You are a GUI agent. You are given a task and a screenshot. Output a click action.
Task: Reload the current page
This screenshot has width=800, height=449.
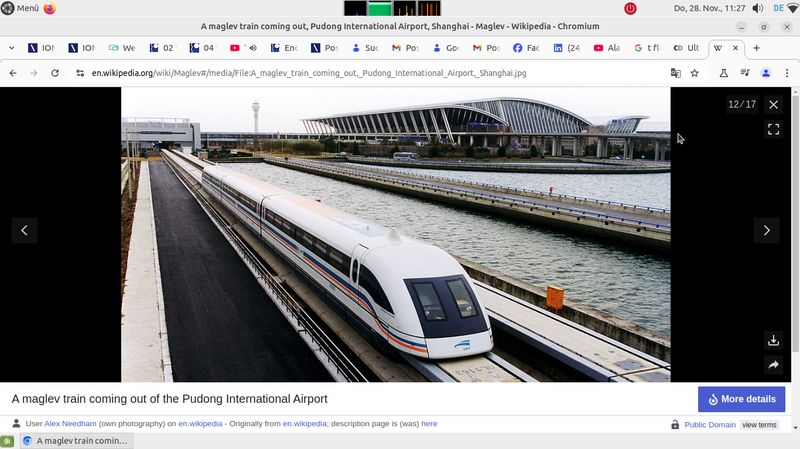55,73
